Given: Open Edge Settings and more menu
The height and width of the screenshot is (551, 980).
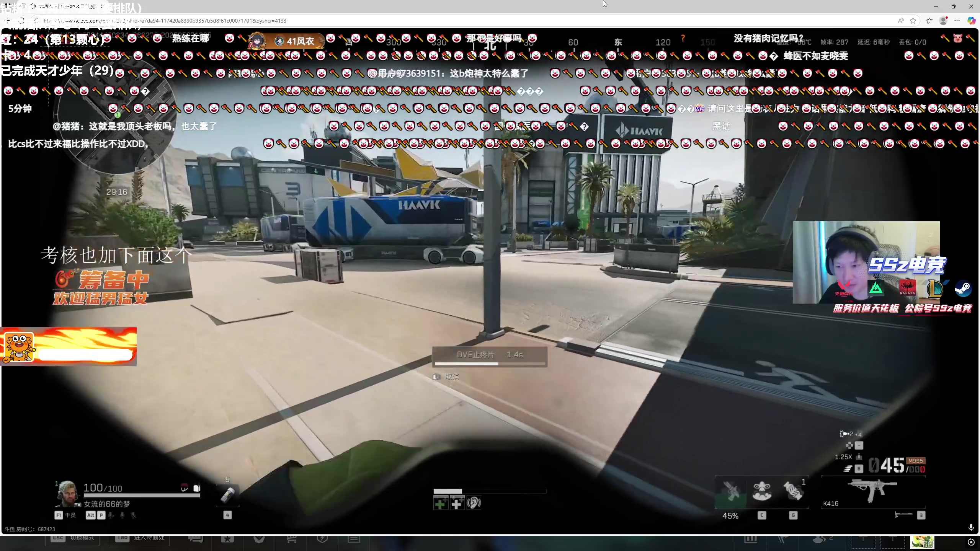Looking at the screenshot, I should (x=957, y=21).
